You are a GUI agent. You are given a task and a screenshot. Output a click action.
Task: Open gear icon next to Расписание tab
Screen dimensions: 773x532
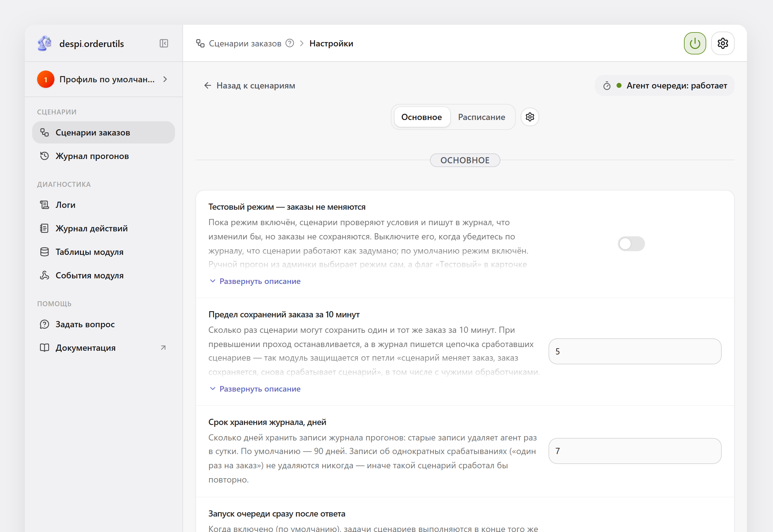point(530,117)
